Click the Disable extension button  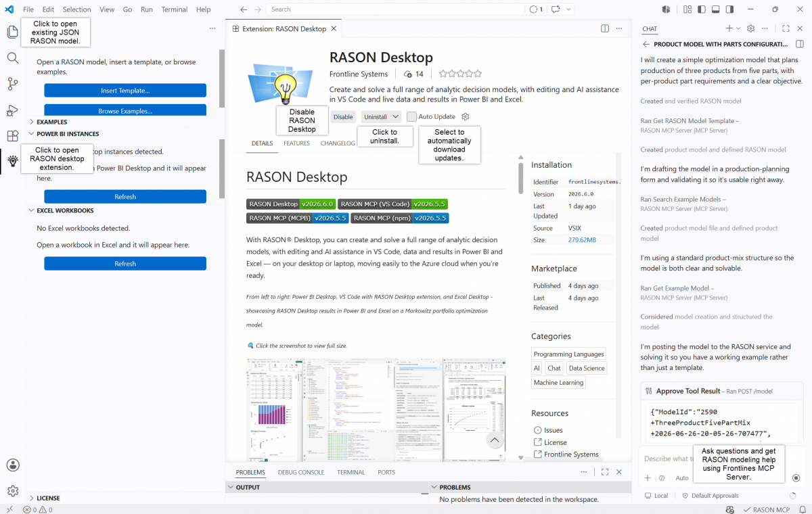point(343,117)
